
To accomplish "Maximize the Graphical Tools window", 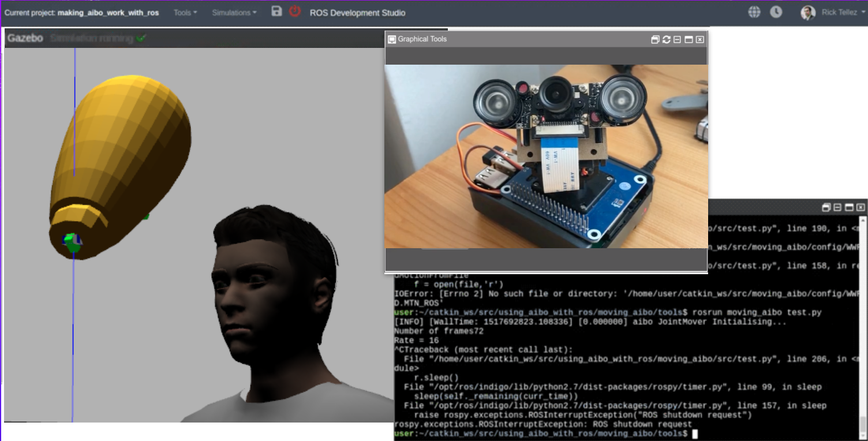I will click(689, 39).
